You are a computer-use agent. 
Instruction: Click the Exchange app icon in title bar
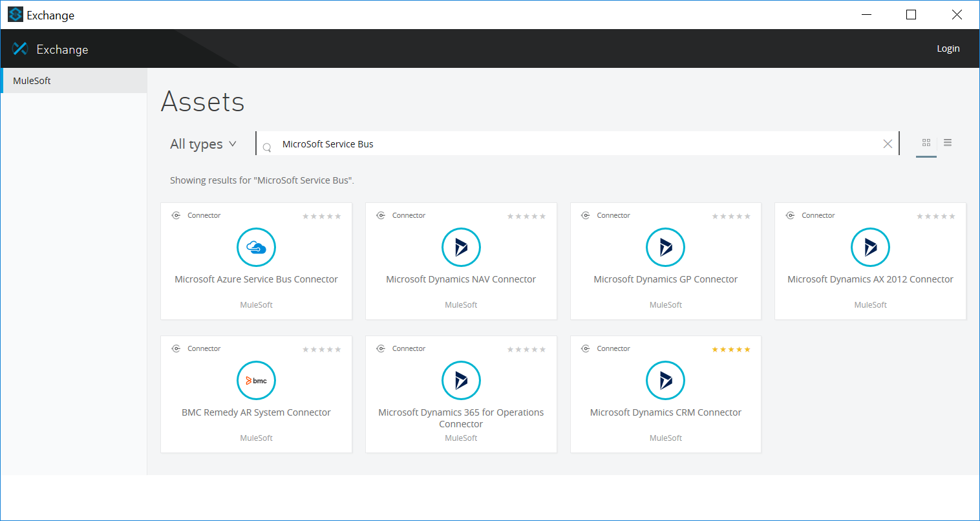click(16, 14)
